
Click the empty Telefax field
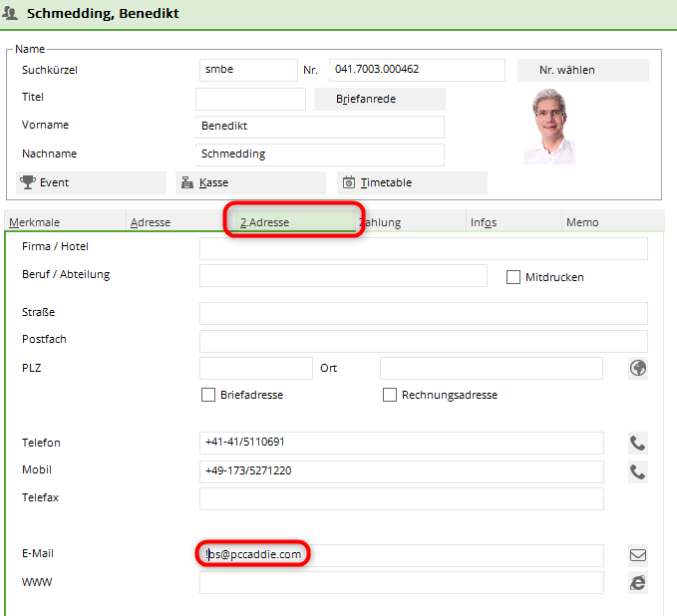(x=402, y=499)
